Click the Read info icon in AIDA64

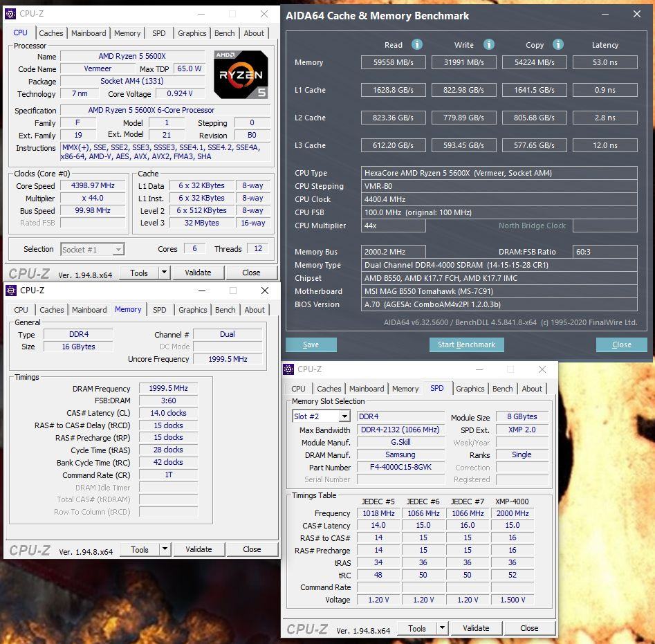coord(416,44)
